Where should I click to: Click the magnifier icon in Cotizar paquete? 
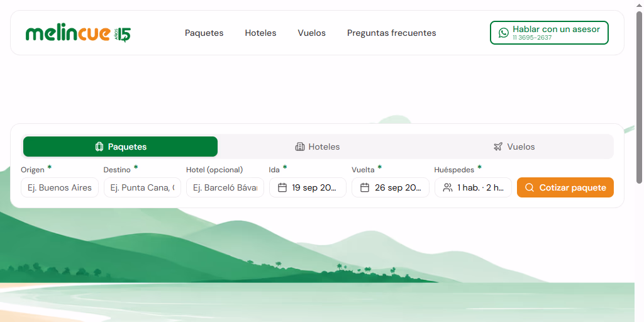pyautogui.click(x=530, y=187)
